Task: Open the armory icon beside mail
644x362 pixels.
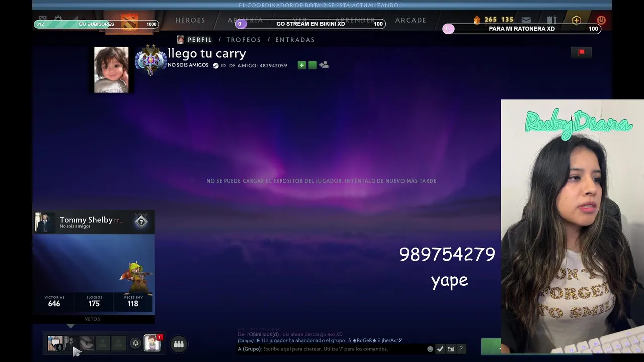Action: click(551, 20)
